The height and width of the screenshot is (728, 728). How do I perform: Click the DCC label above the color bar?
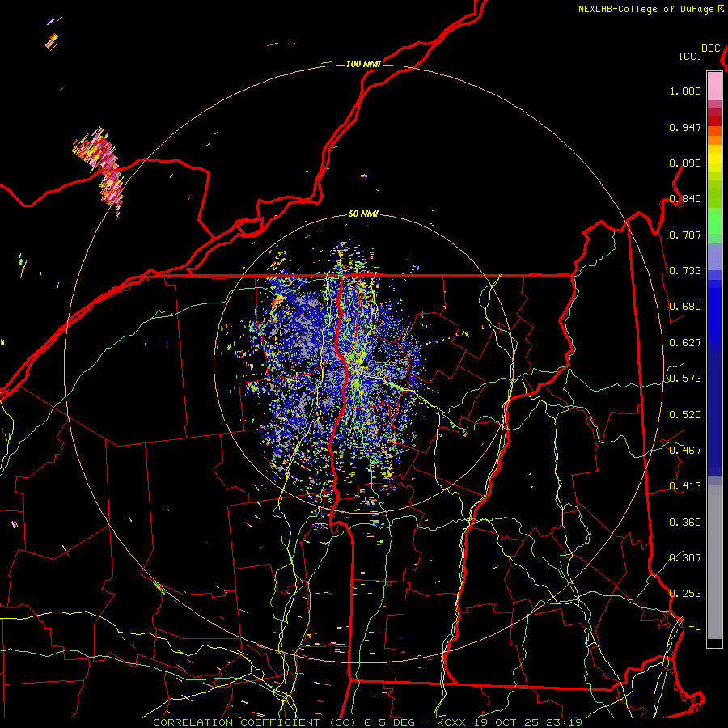(710, 49)
